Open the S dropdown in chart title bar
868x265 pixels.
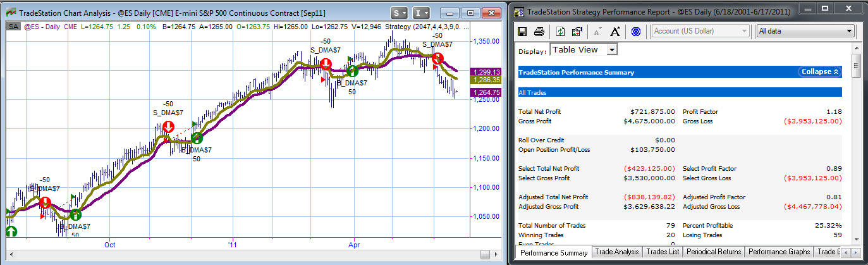400,13
